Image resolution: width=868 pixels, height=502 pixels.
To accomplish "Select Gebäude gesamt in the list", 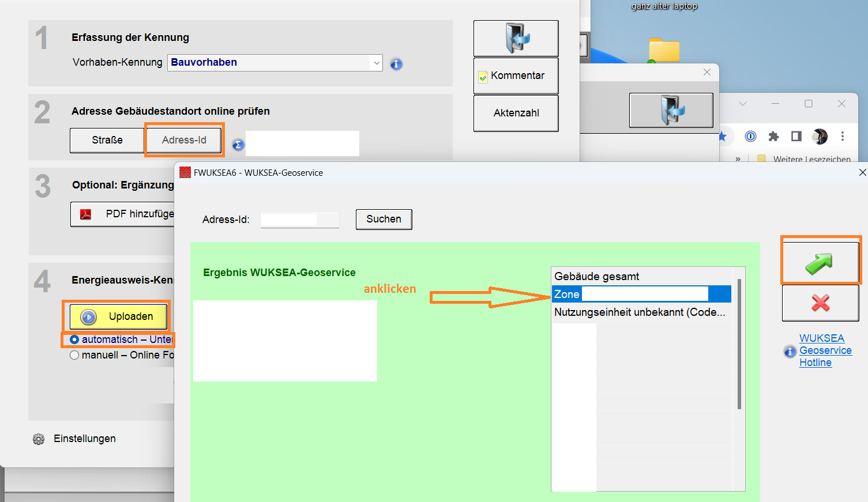I will 597,277.
